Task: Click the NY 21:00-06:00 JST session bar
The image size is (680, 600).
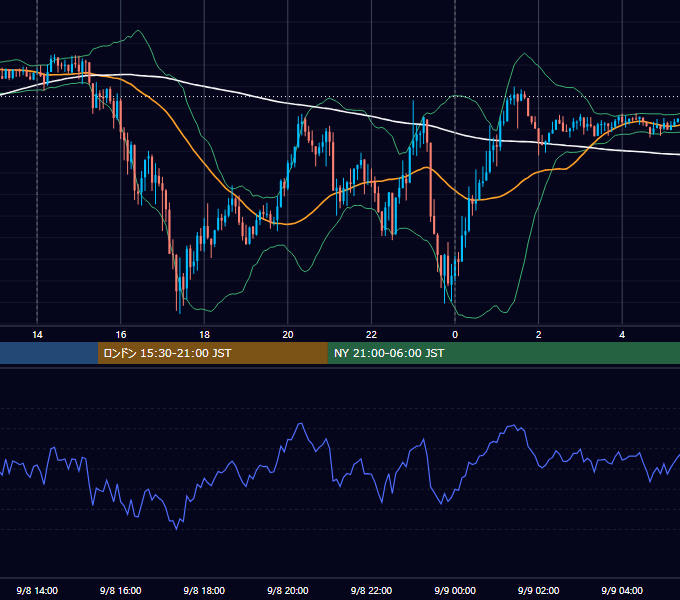Action: (x=503, y=353)
